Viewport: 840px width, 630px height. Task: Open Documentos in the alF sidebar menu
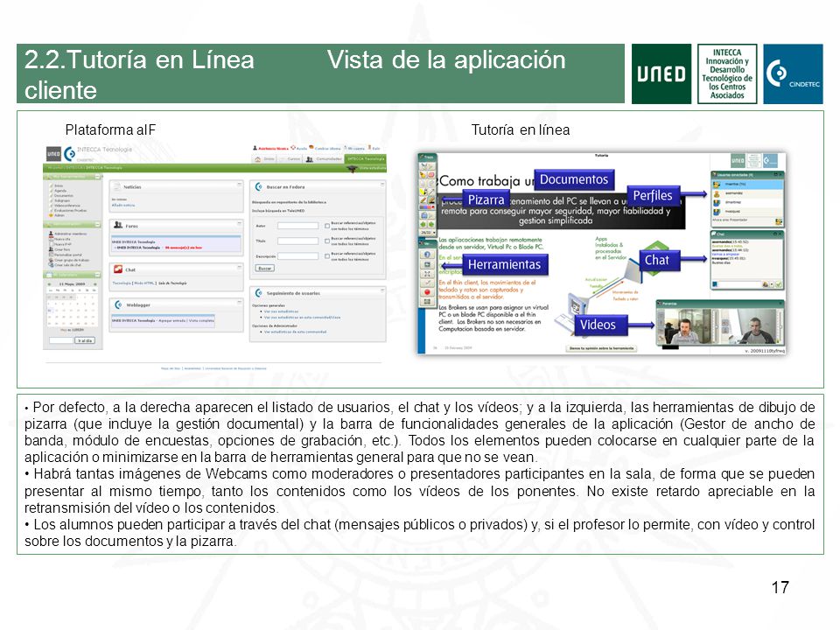[x=63, y=195]
